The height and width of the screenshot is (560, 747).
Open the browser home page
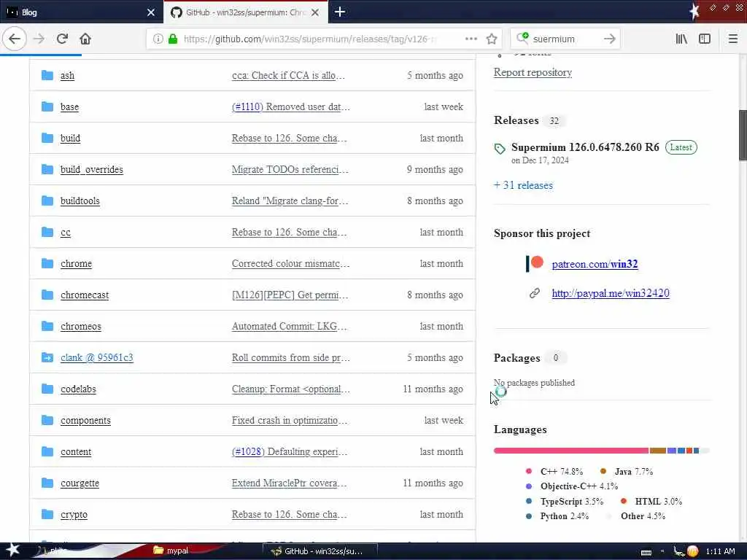(x=85, y=39)
